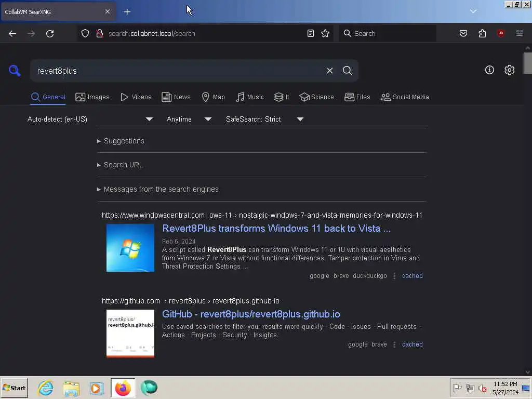Clear the revert8plus search query

tap(329, 71)
